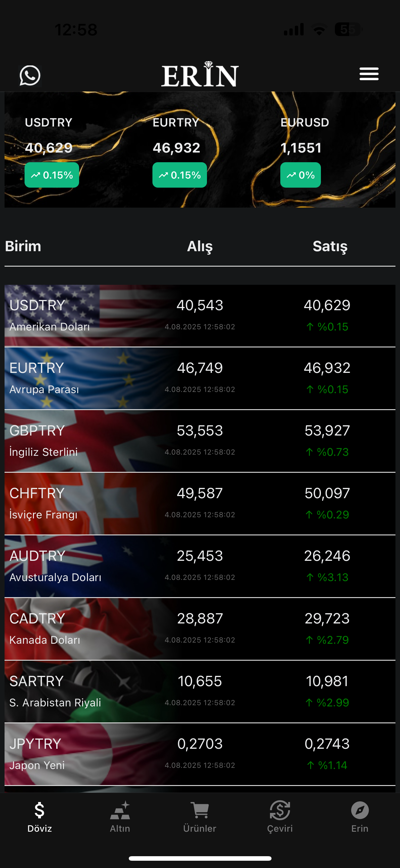The image size is (400, 868).
Task: Open the hamburger menu
Action: (x=368, y=74)
